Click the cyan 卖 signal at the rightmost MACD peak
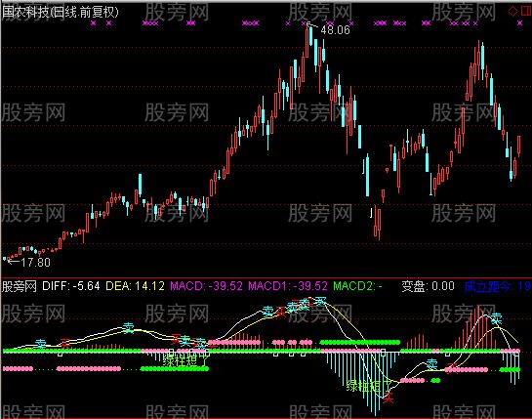 click(497, 318)
